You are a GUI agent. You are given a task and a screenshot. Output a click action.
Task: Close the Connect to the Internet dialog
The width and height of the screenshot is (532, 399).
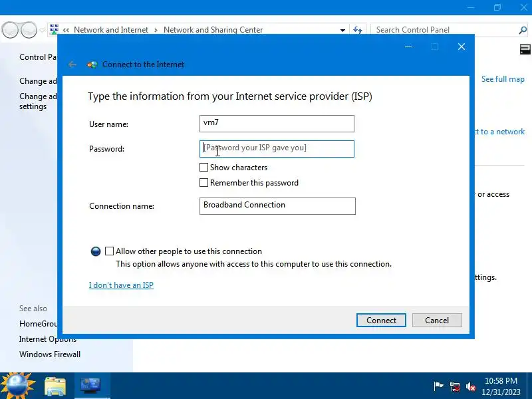pyautogui.click(x=462, y=47)
